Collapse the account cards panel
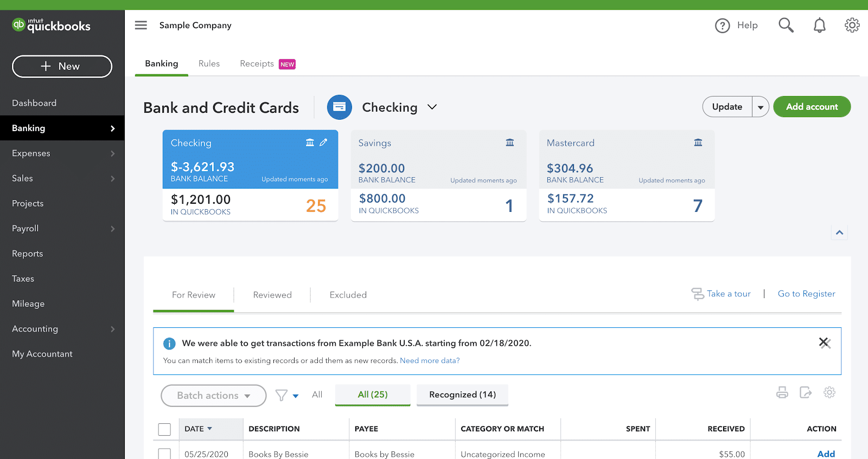The image size is (868, 459). 839,232
